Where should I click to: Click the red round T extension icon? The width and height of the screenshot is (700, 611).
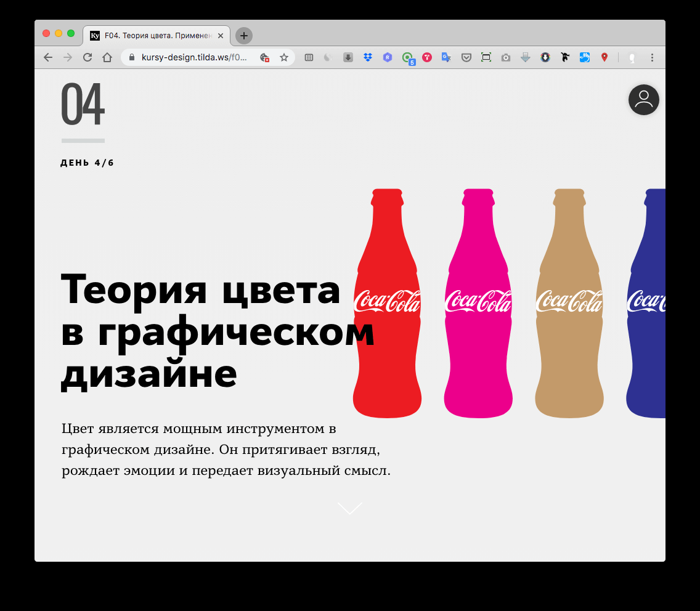tap(427, 57)
